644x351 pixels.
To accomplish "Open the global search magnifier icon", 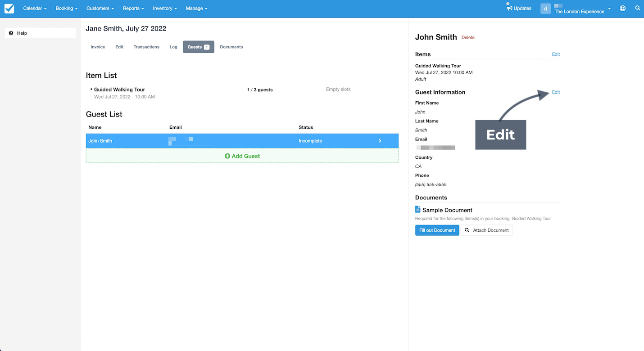I will pos(637,9).
